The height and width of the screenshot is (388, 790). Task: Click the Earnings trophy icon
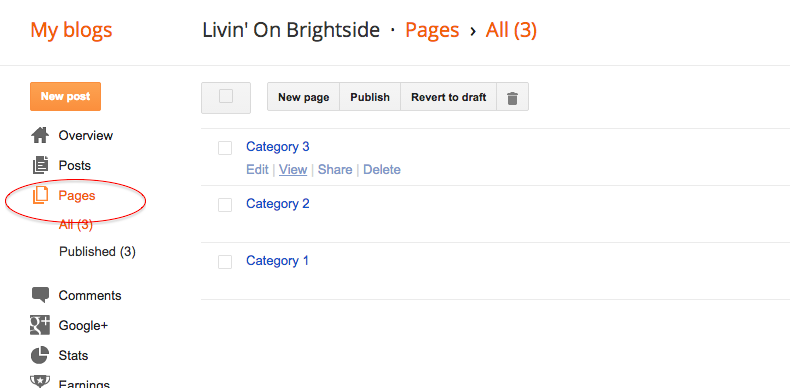point(40,382)
